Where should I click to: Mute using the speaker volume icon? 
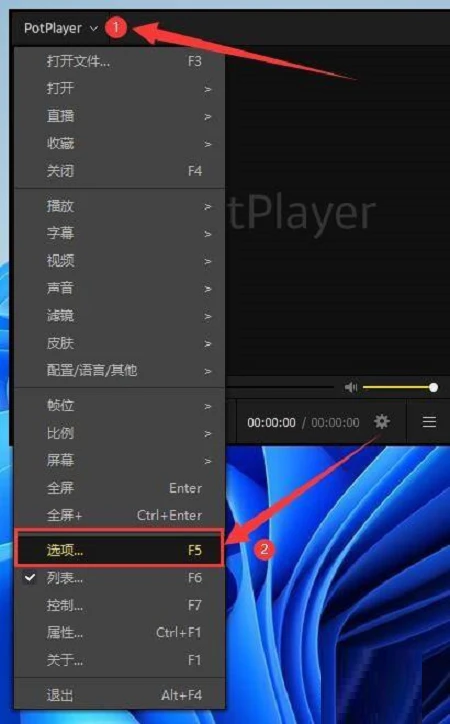(x=351, y=387)
